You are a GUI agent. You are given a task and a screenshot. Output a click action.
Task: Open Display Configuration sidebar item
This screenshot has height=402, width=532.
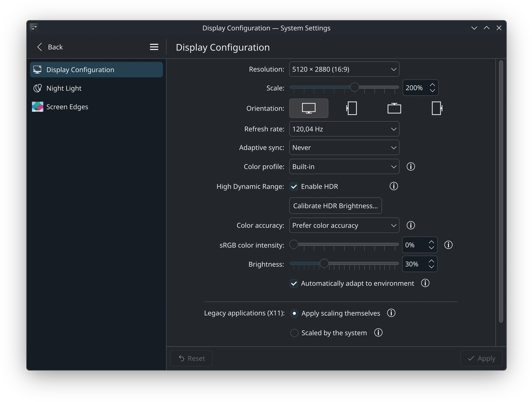click(x=96, y=70)
